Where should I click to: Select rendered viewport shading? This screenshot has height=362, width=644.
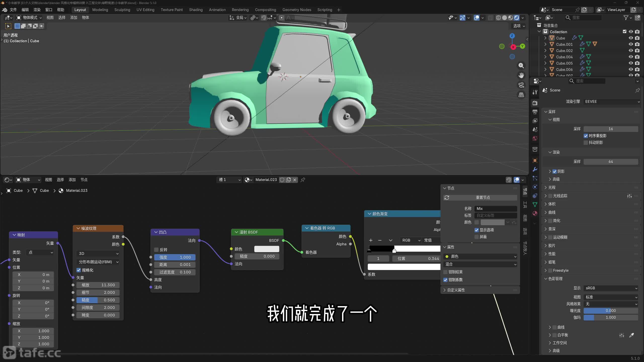(516, 18)
